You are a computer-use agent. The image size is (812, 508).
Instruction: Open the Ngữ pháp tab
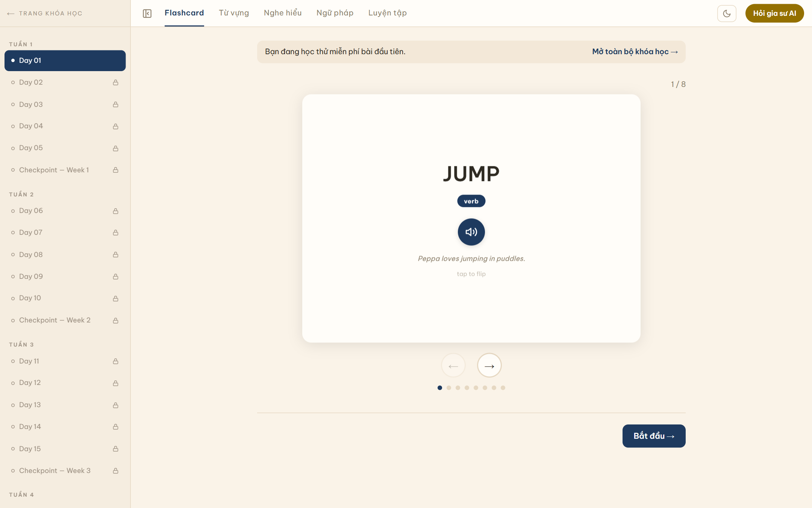click(335, 13)
